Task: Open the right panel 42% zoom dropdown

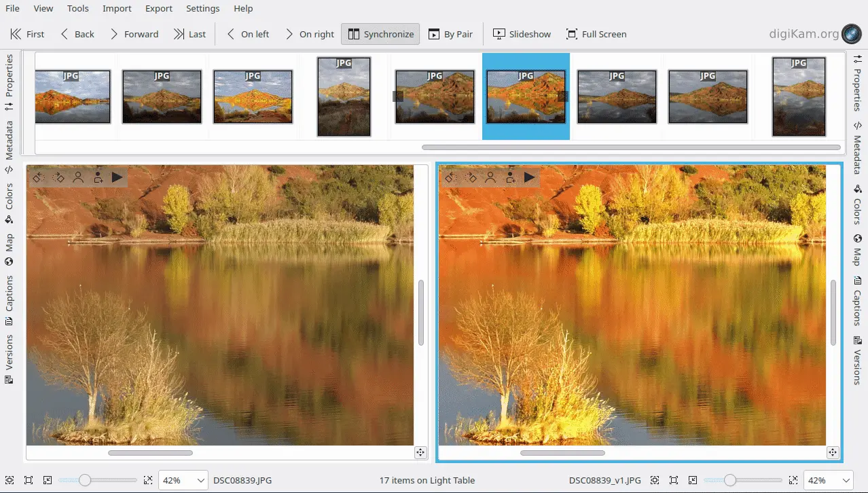Action: coord(827,480)
